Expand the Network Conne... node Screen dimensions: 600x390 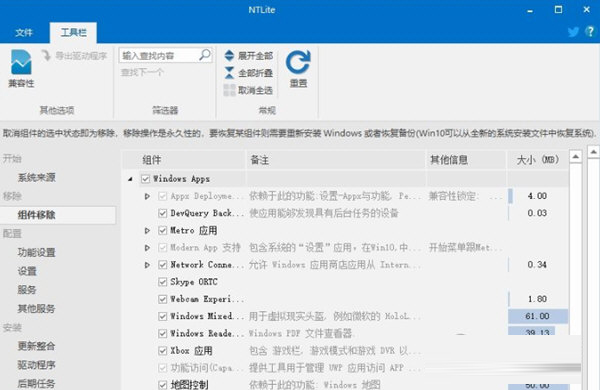tap(147, 264)
